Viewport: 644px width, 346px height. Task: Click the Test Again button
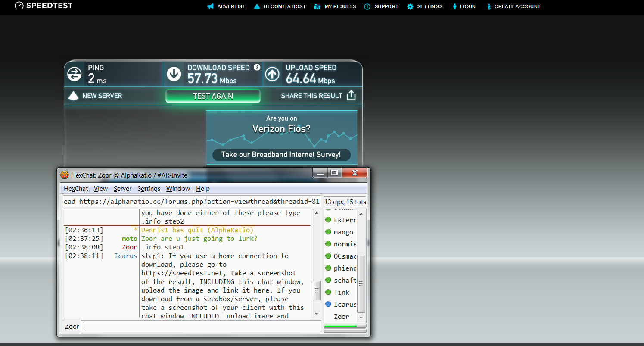coord(213,96)
